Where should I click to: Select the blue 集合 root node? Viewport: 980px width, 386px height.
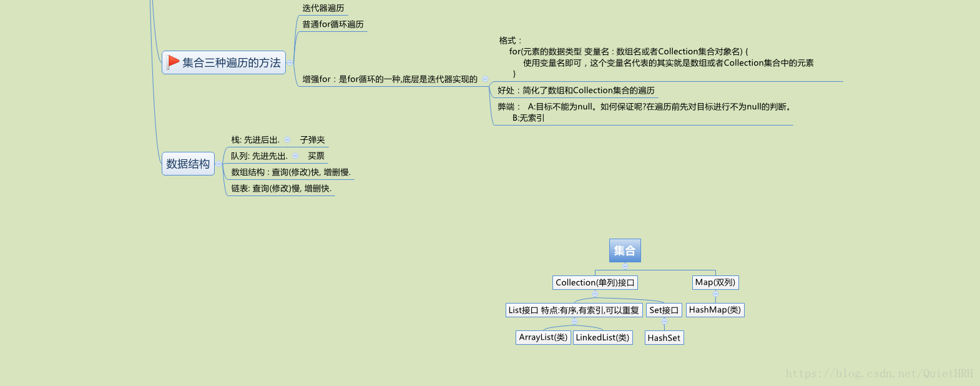pos(625,250)
